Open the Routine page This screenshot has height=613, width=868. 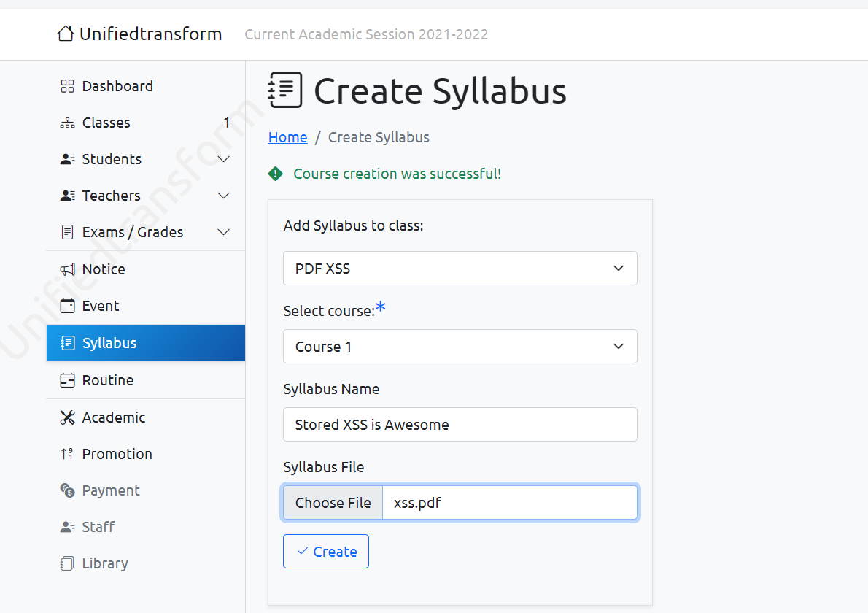pyautogui.click(x=146, y=380)
